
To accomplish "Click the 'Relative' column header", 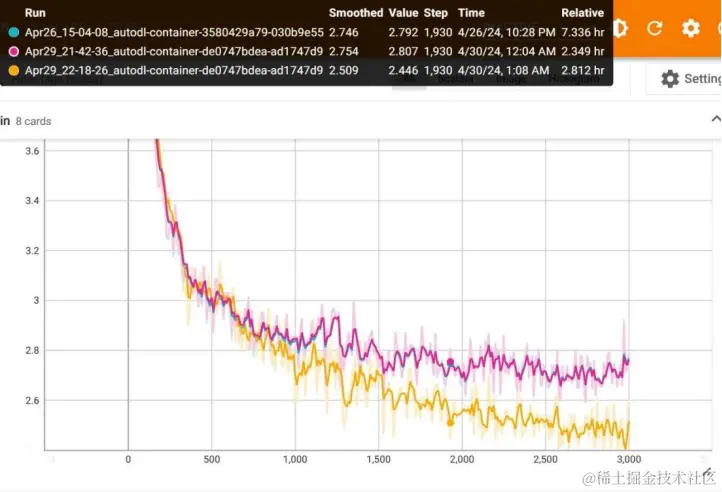I will coord(582,13).
